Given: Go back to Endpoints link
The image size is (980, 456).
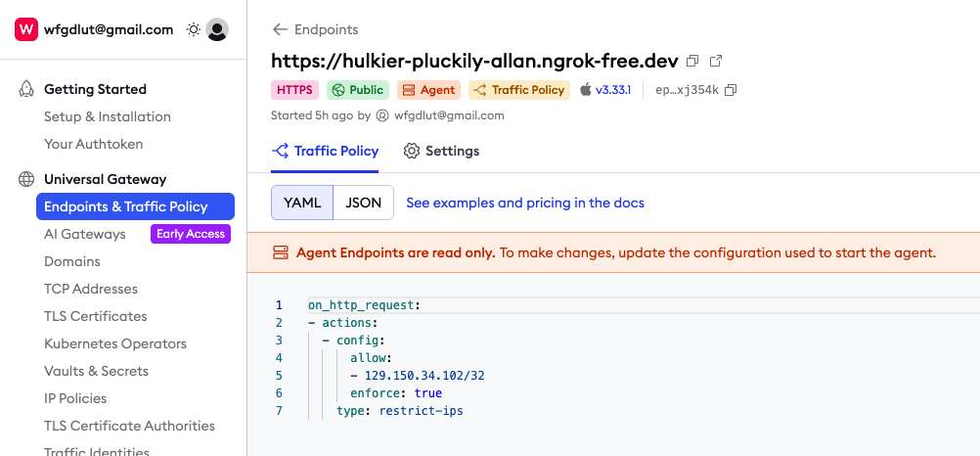Looking at the screenshot, I should [x=327, y=29].
